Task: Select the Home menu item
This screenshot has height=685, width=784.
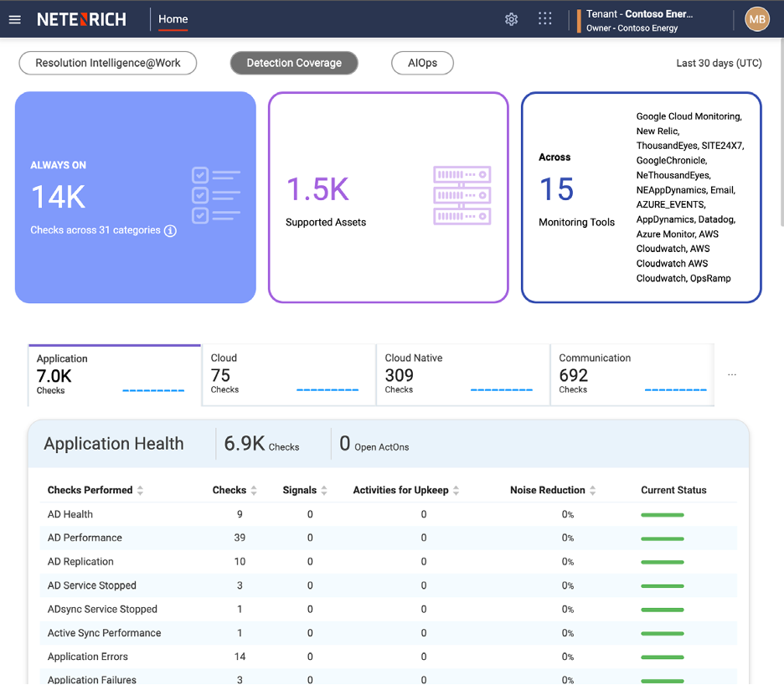Action: tap(173, 18)
